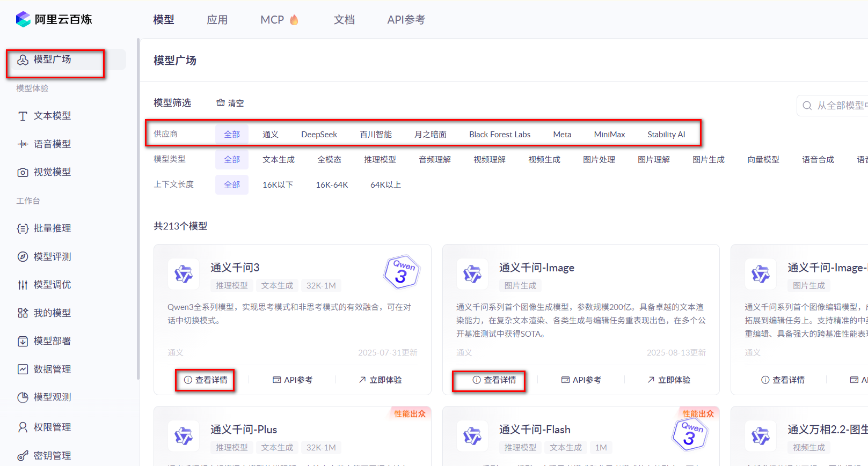Image resolution: width=868 pixels, height=466 pixels.
Task: Filter suppliers by Black Forest Labs
Action: click(500, 134)
